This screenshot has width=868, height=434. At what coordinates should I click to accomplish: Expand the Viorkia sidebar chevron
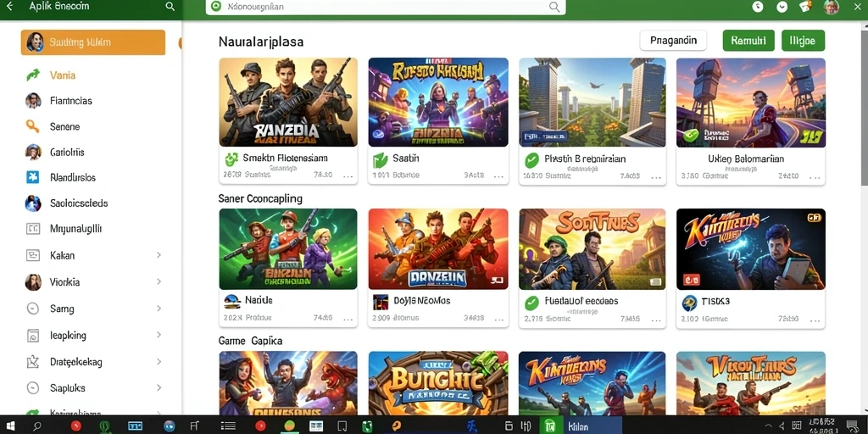pos(159,281)
